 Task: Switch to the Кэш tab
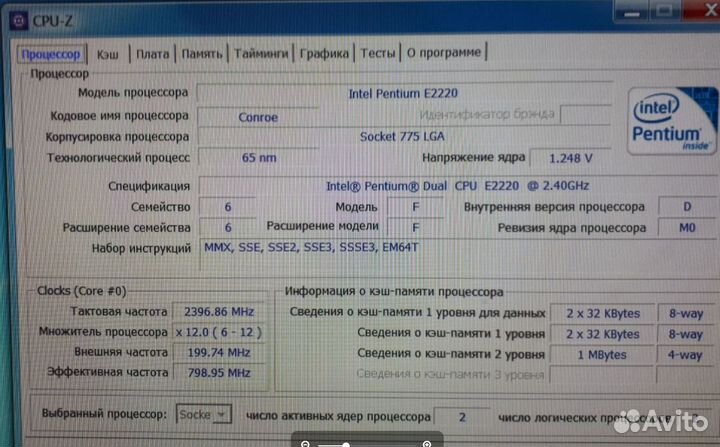pyautogui.click(x=108, y=54)
